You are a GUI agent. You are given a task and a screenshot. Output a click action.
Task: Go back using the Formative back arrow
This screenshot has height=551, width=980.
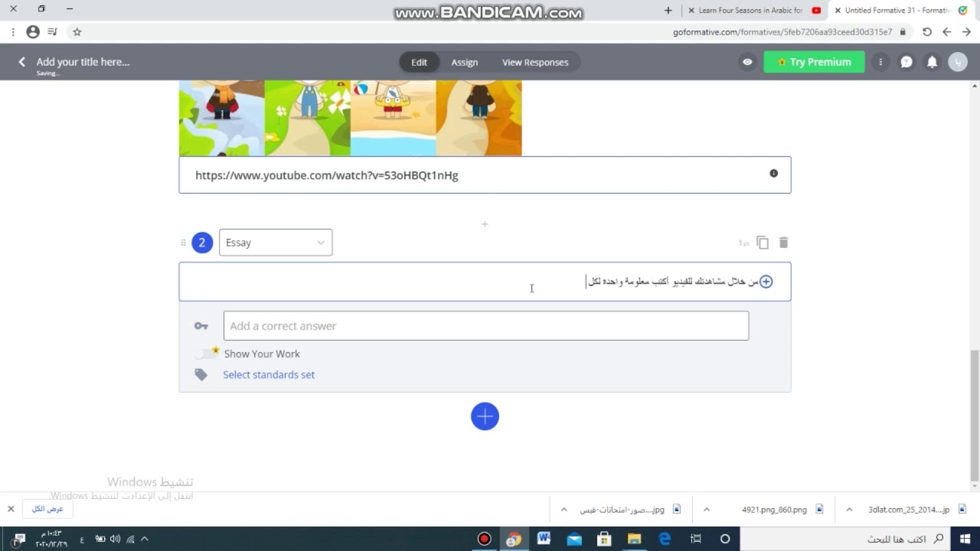[21, 62]
